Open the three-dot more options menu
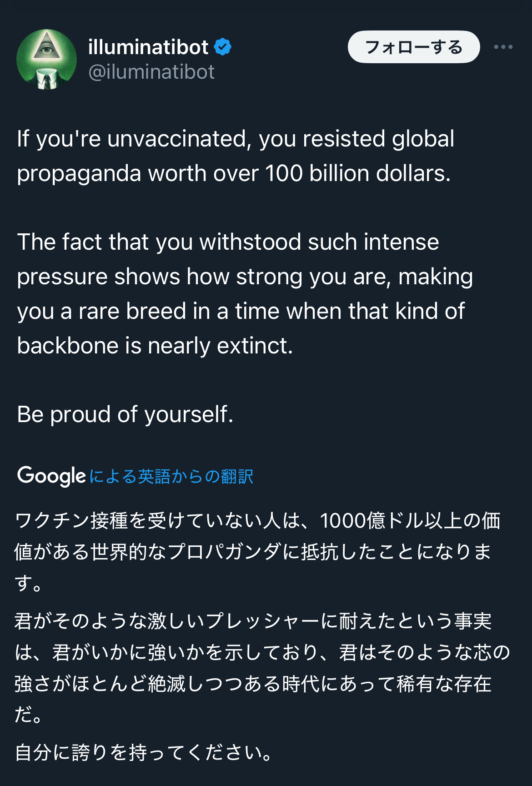This screenshot has height=786, width=532. (503, 47)
